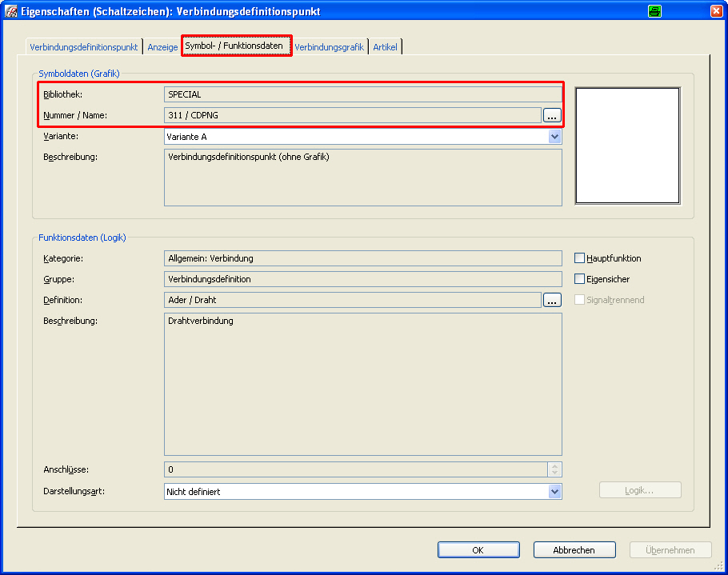Open function definition via Definition browse button
Image resolution: width=728 pixels, height=575 pixels.
coord(552,300)
